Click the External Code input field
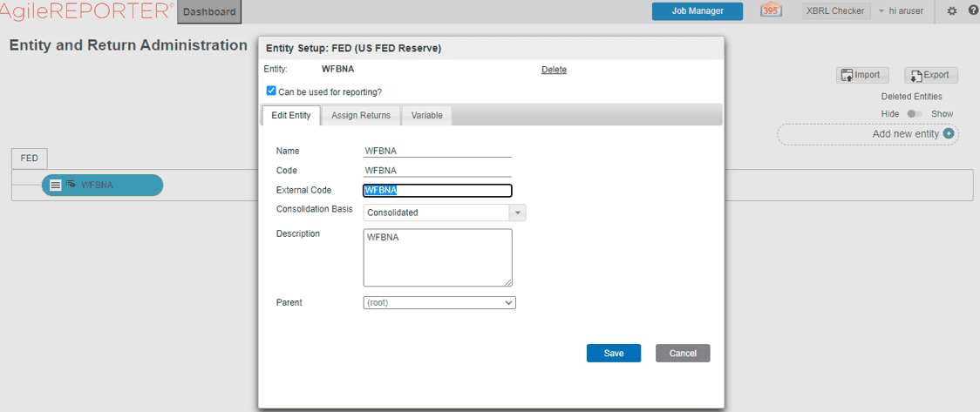980x412 pixels. click(x=438, y=191)
